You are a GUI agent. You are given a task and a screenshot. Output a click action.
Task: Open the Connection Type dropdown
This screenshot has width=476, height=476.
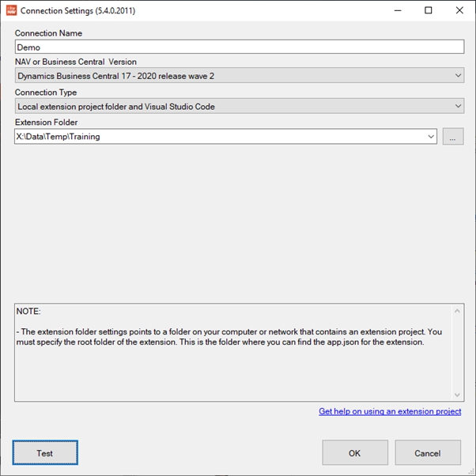pos(240,106)
